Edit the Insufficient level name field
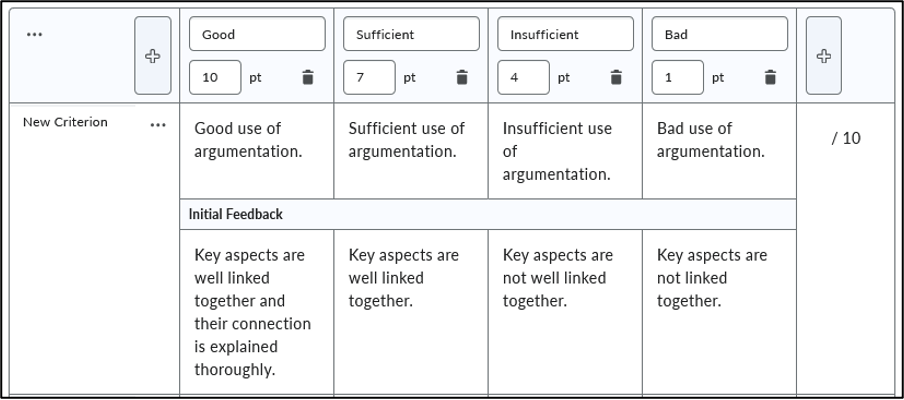Image resolution: width=904 pixels, height=400 pixels. point(566,34)
